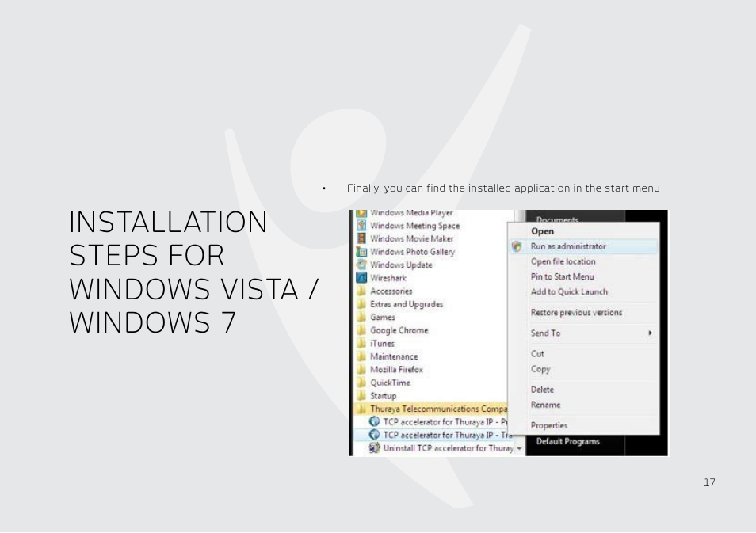The height and width of the screenshot is (533, 756).
Task: Open the Windows Movie Maker entry
Action: tap(412, 238)
